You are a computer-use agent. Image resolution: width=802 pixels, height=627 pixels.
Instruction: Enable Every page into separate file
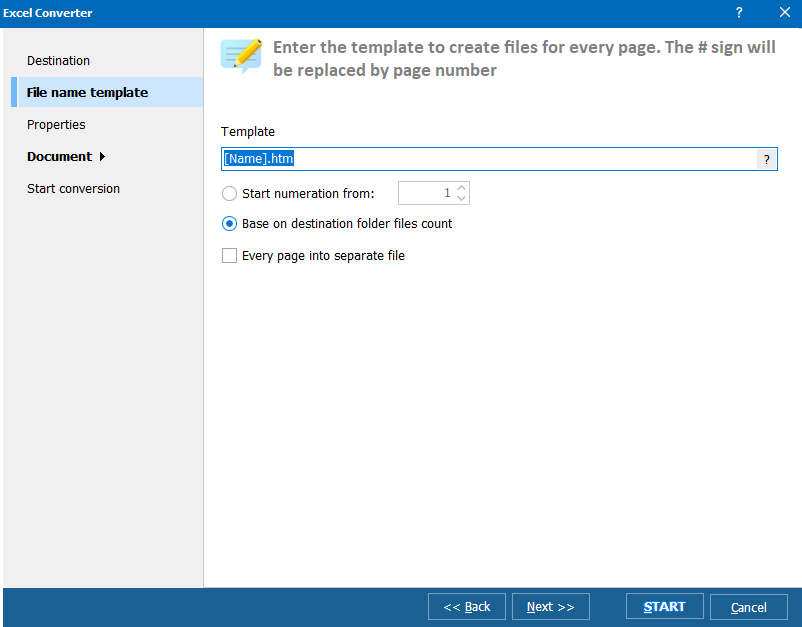(230, 256)
